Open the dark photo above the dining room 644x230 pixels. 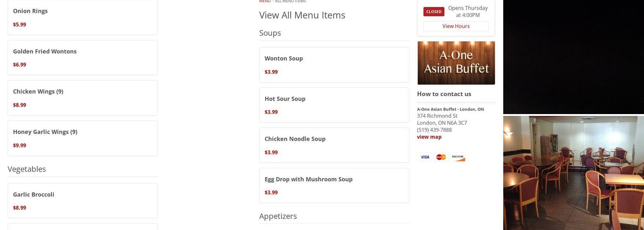573,57
